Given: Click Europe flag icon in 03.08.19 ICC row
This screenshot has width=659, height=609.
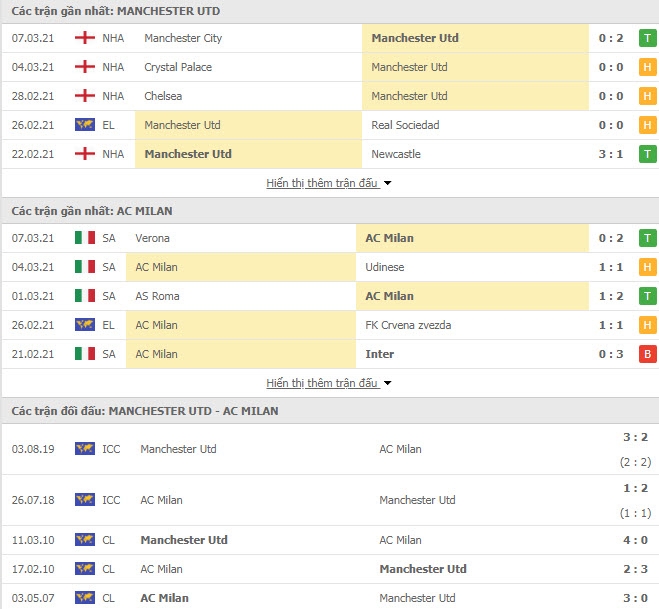Looking at the screenshot, I should [84, 449].
